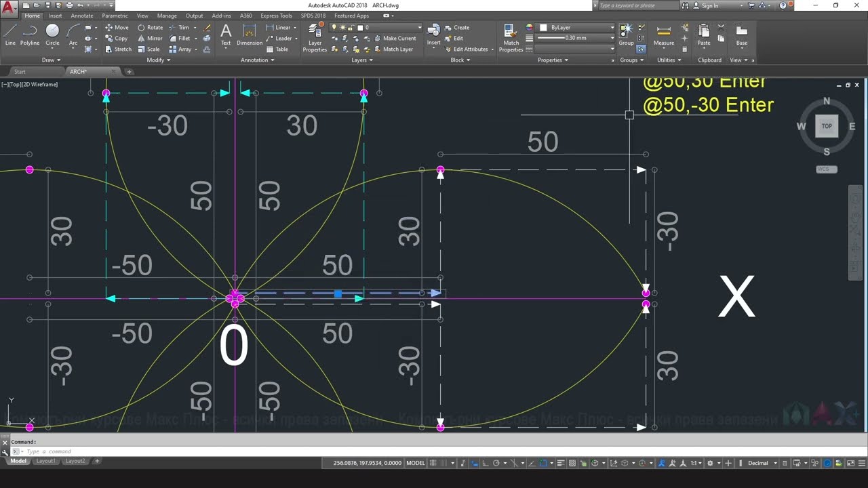Toggle polar tracking in status bar
Viewport: 868px width, 488px height.
click(x=496, y=463)
